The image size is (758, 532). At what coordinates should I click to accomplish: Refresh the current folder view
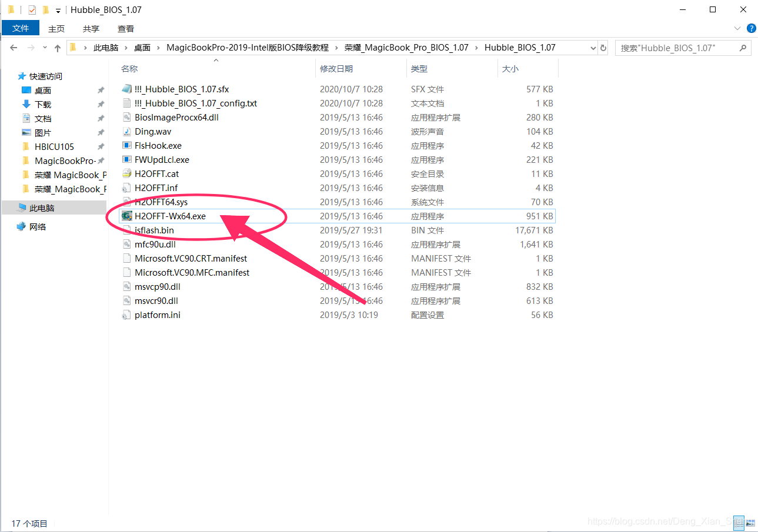603,48
